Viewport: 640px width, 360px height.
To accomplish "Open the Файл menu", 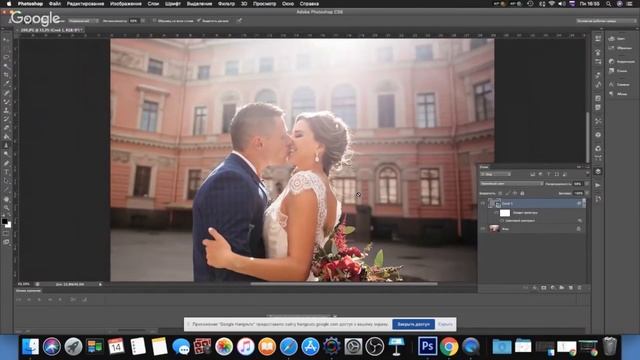I will [55, 4].
